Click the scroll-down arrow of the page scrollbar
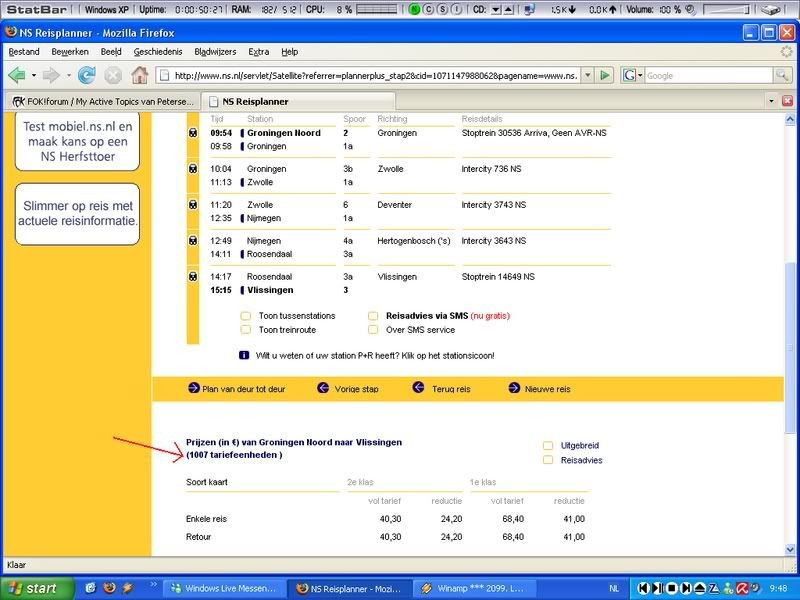The width and height of the screenshot is (800, 600). pyautogui.click(x=790, y=550)
